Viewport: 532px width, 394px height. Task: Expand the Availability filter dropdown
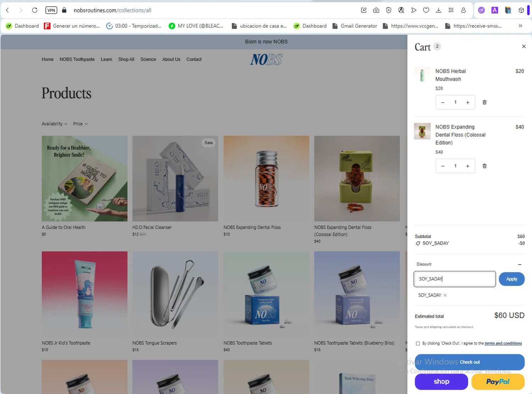click(55, 124)
